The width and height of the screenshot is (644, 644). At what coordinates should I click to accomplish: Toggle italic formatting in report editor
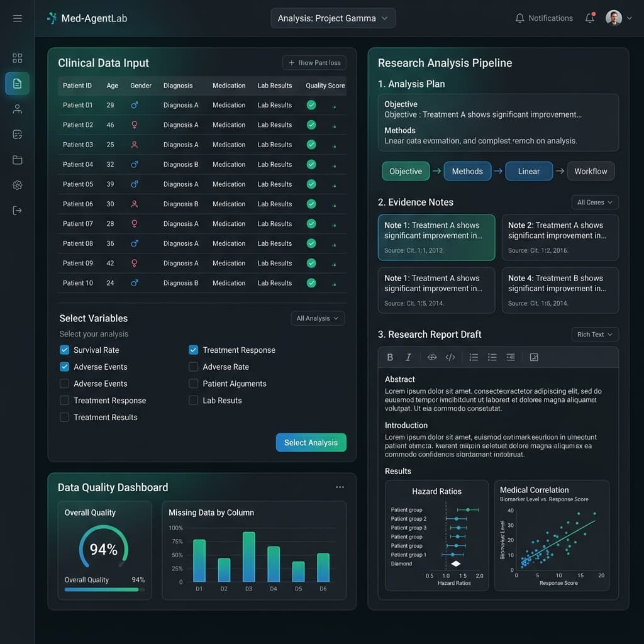[x=408, y=357]
